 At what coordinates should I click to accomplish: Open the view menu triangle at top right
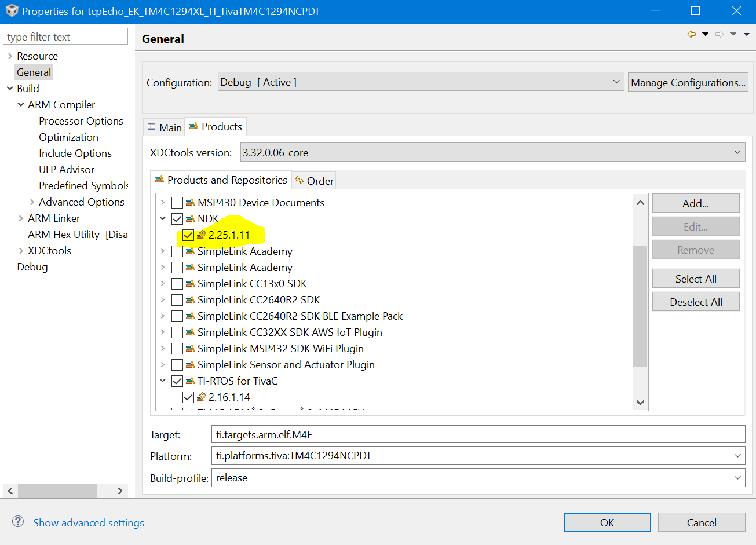pyautogui.click(x=747, y=34)
